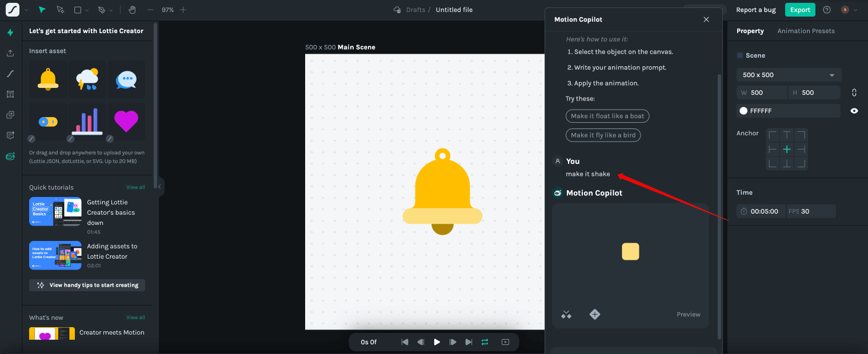Screen dimensions: 868x354
Task: Switch to the Property tab
Action: click(x=750, y=31)
